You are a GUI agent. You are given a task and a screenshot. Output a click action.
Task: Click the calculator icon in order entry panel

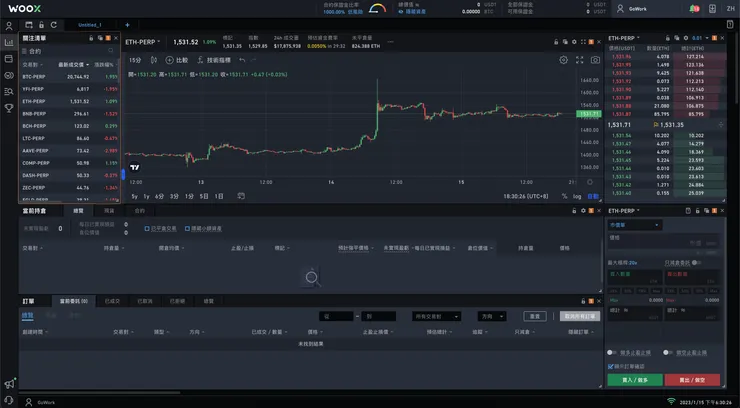688,210
